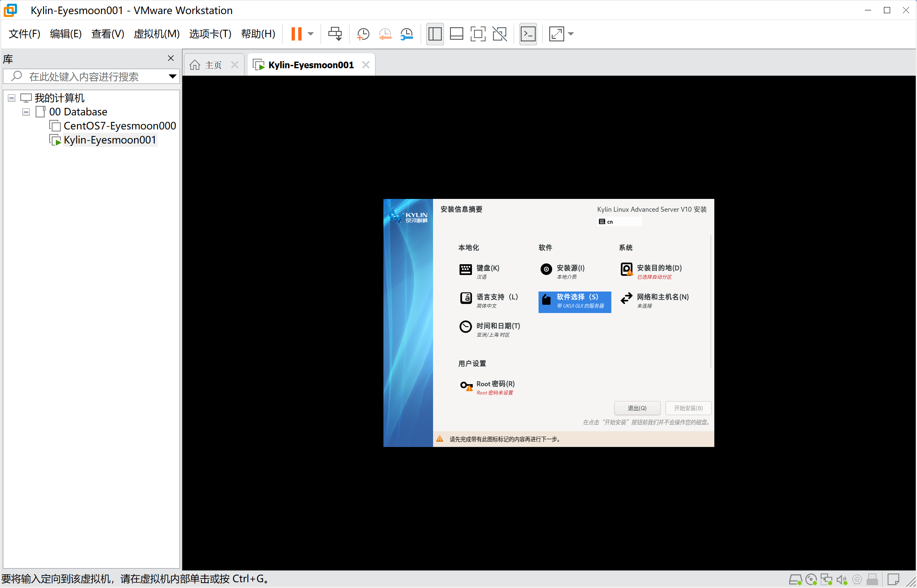This screenshot has height=588, width=917.
Task: Click the hard disk status bar icon
Action: click(x=795, y=580)
